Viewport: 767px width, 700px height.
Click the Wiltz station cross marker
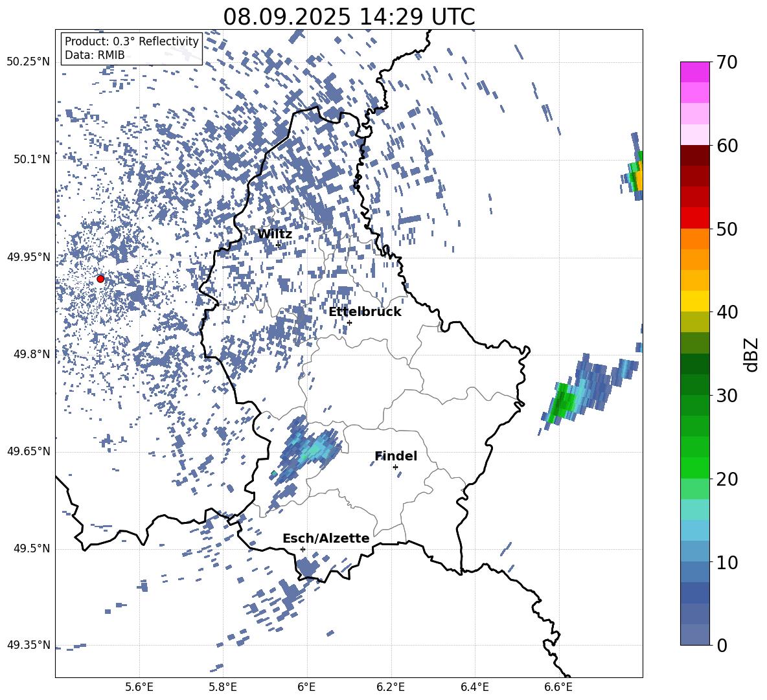pyautogui.click(x=279, y=244)
